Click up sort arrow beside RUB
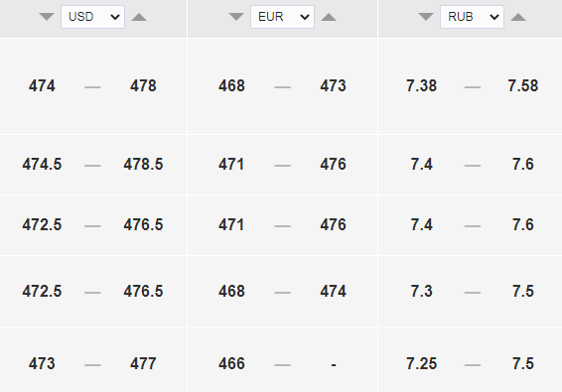This screenshot has height=392, width=562. point(518,17)
